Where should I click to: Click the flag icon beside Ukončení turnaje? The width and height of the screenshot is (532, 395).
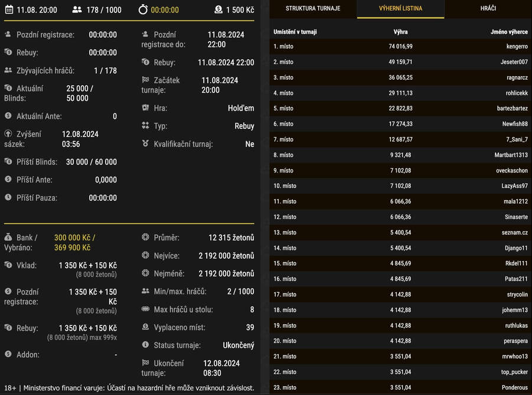146,363
